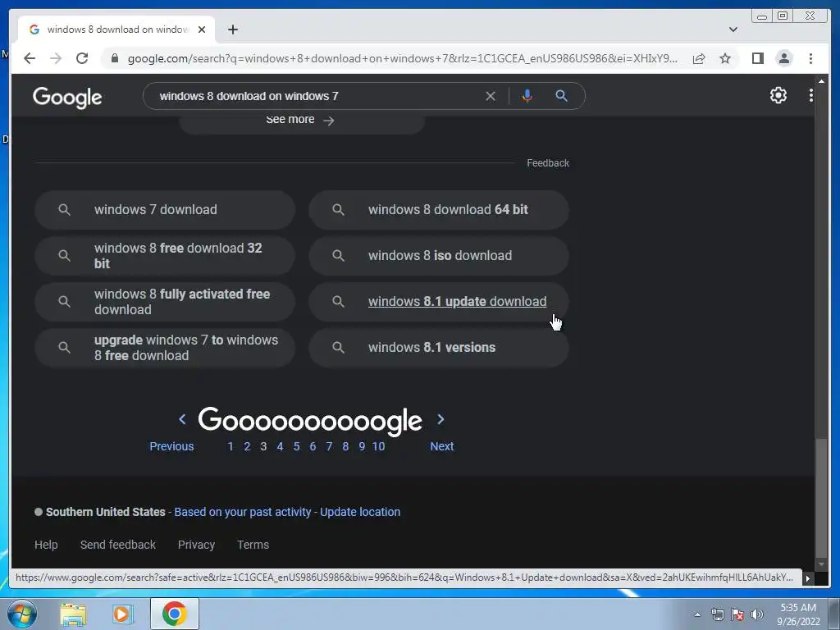Expand See more results
The image size is (840, 630).
pos(302,120)
